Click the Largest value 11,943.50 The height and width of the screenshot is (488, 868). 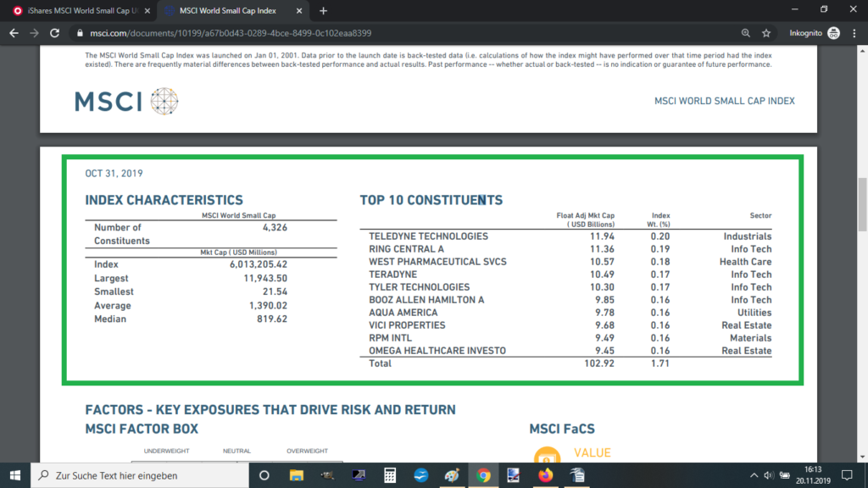pos(265,278)
